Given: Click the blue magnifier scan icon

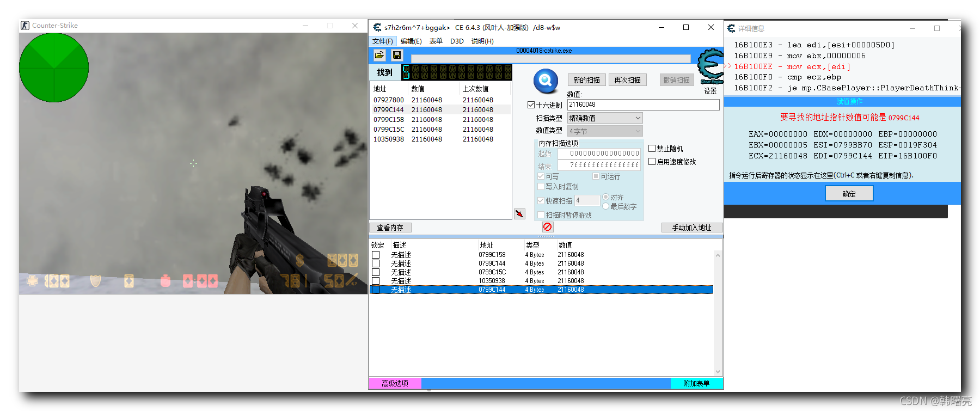Looking at the screenshot, I should click(546, 81).
